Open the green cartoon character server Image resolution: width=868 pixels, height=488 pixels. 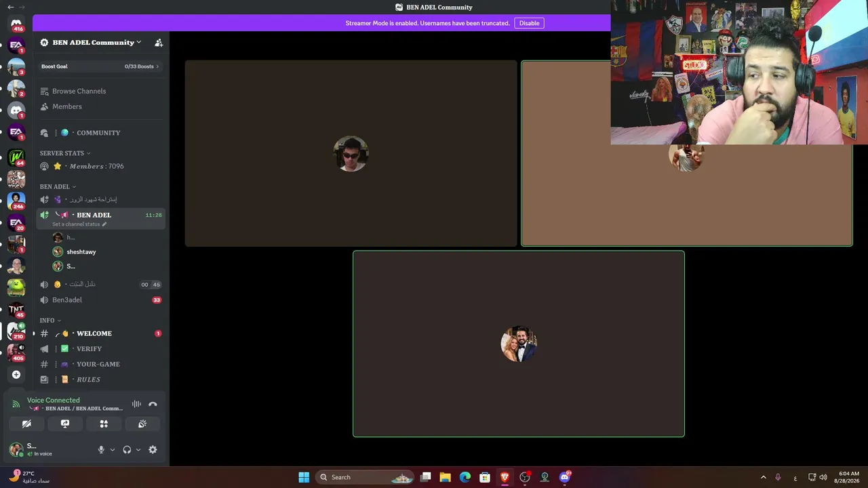[x=16, y=287]
